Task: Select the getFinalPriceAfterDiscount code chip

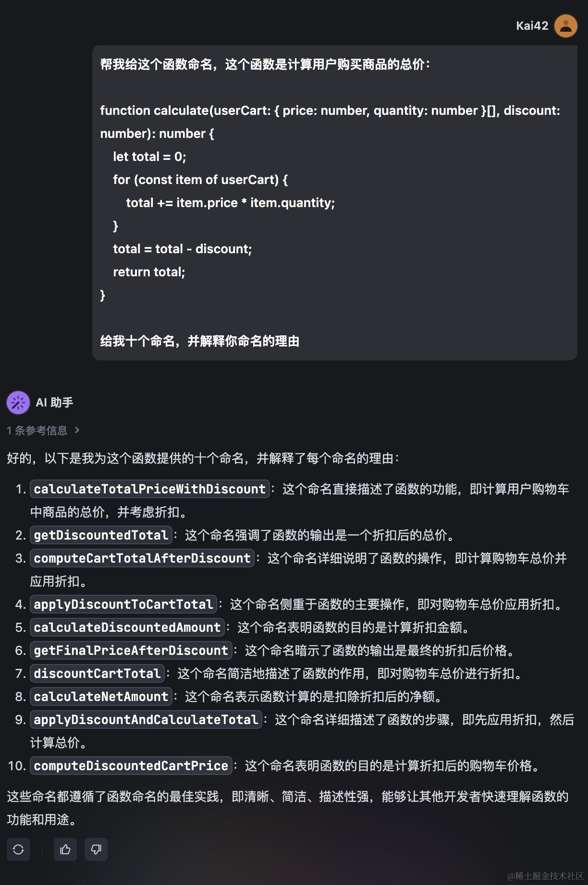Action: (130, 651)
